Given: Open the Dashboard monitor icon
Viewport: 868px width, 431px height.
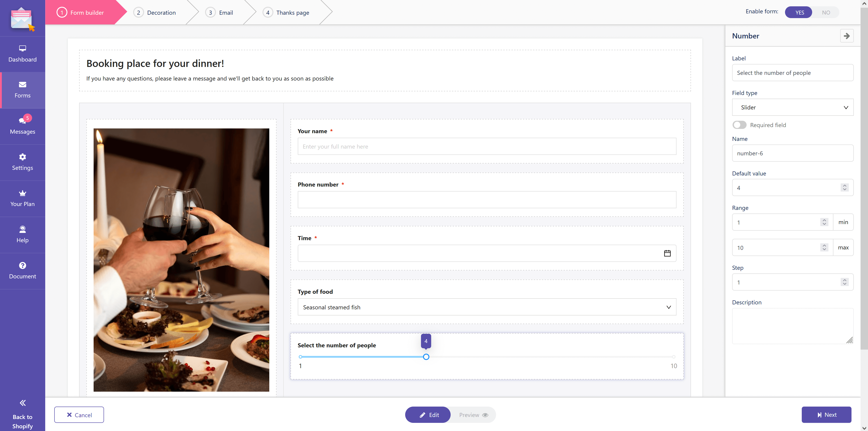Looking at the screenshot, I should pos(22,48).
